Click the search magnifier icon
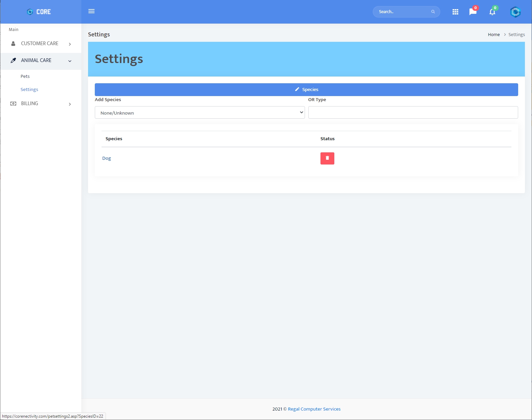532x420 pixels. pyautogui.click(x=433, y=12)
